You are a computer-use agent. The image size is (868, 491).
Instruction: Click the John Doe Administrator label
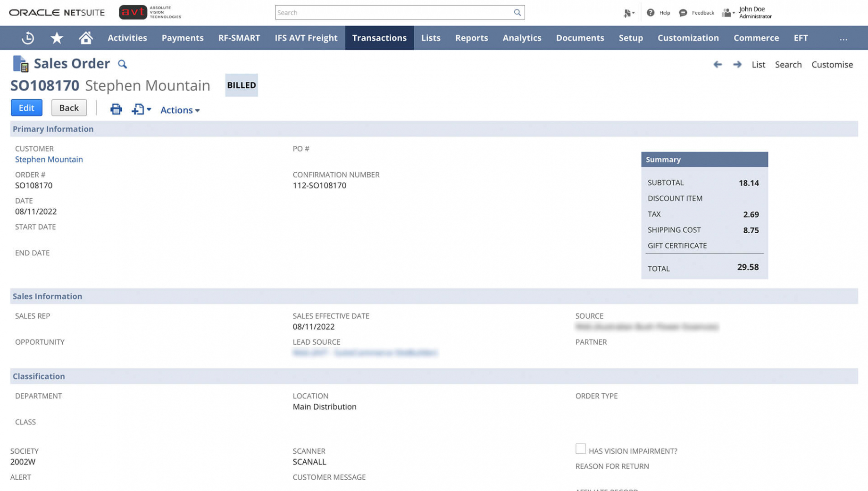click(x=755, y=13)
